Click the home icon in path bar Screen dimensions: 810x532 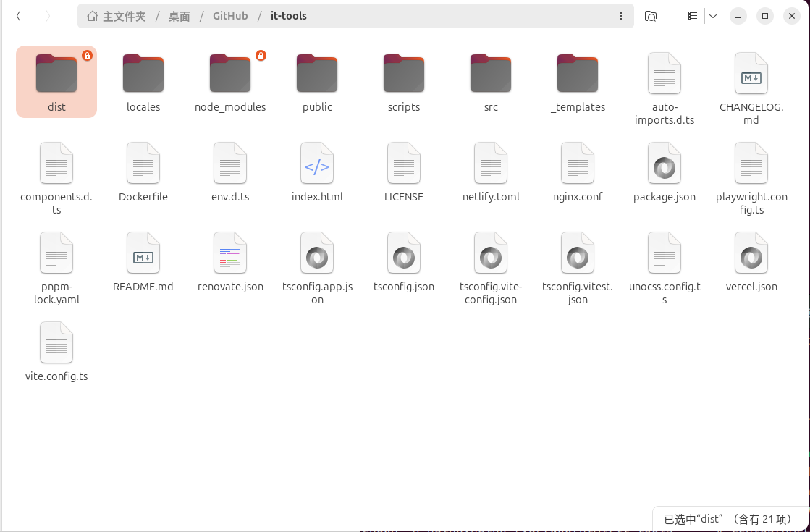pyautogui.click(x=93, y=16)
